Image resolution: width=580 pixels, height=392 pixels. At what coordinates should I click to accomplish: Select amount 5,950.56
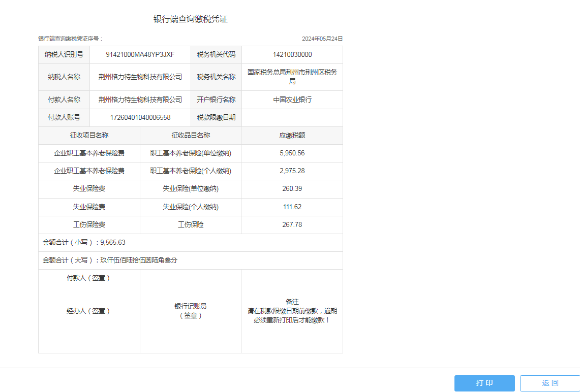pos(292,153)
